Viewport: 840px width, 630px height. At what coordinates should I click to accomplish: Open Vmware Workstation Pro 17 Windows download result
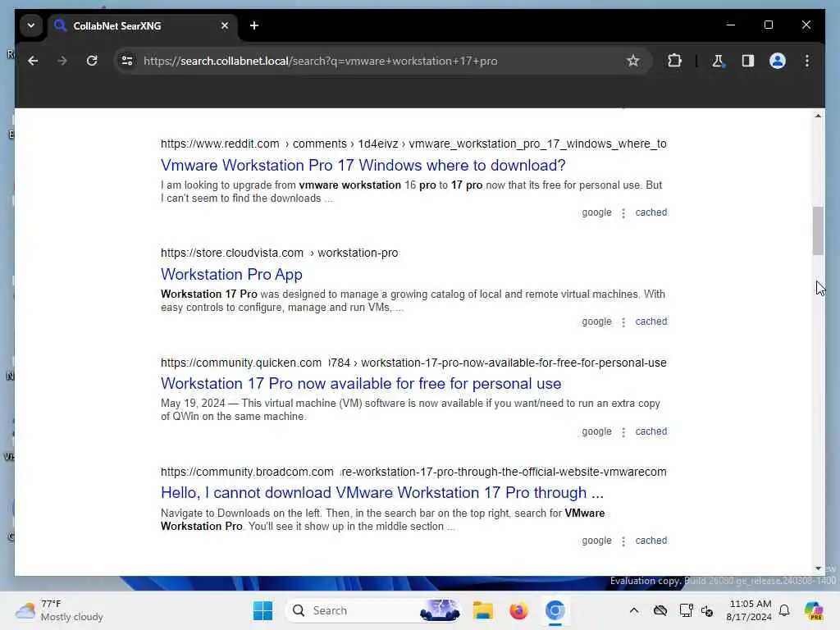click(x=363, y=165)
